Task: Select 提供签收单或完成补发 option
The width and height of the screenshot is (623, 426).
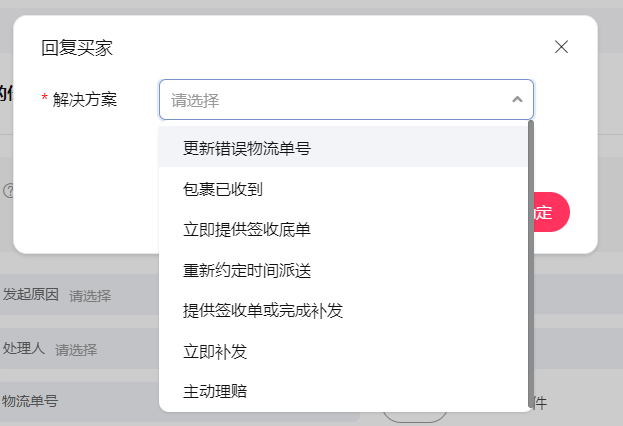Action: tap(343, 311)
